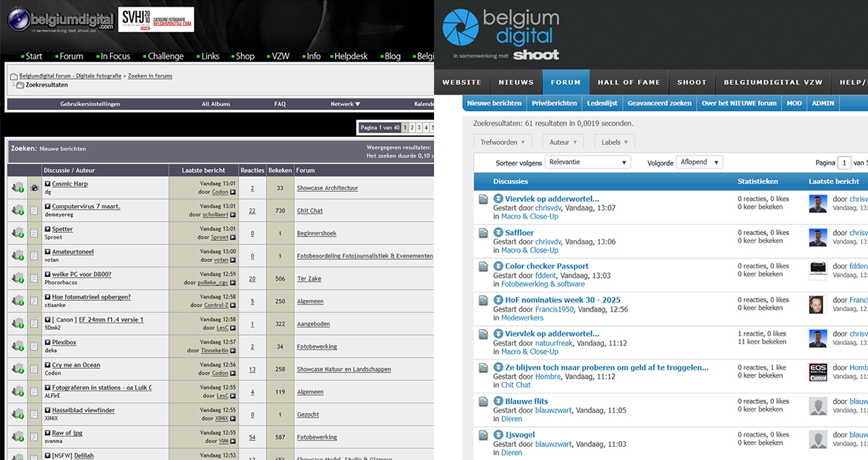This screenshot has height=460, width=868.
Task: Click the arrow icon before Tijsvogel title
Action: [x=498, y=435]
